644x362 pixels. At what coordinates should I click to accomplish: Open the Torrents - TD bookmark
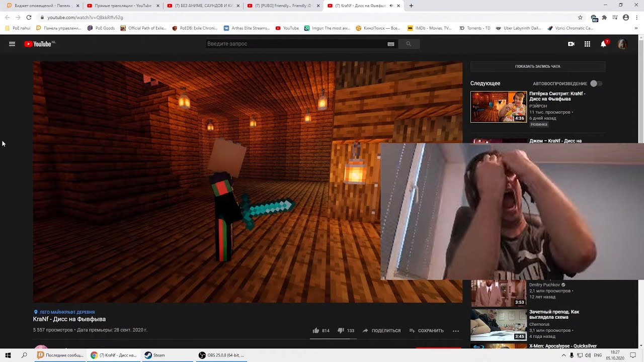pyautogui.click(x=475, y=28)
